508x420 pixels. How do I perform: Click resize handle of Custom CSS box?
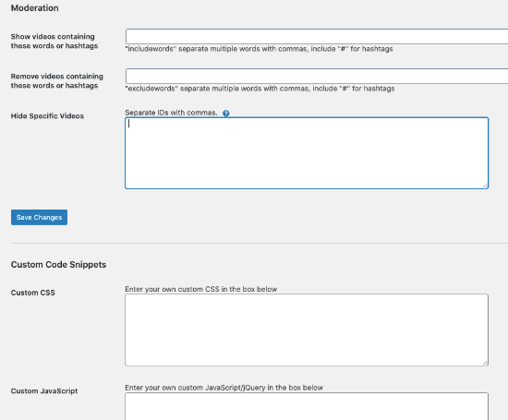(485, 363)
